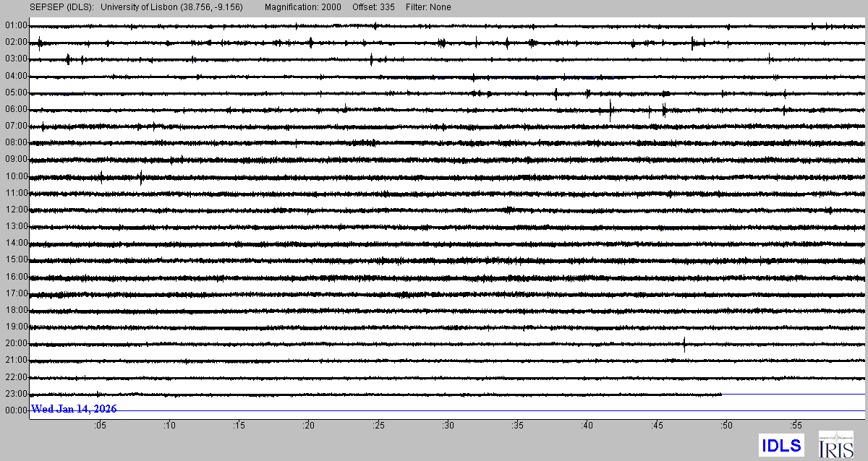Click the :45 minute axis label
The height and width of the screenshot is (461, 868).
657,426
